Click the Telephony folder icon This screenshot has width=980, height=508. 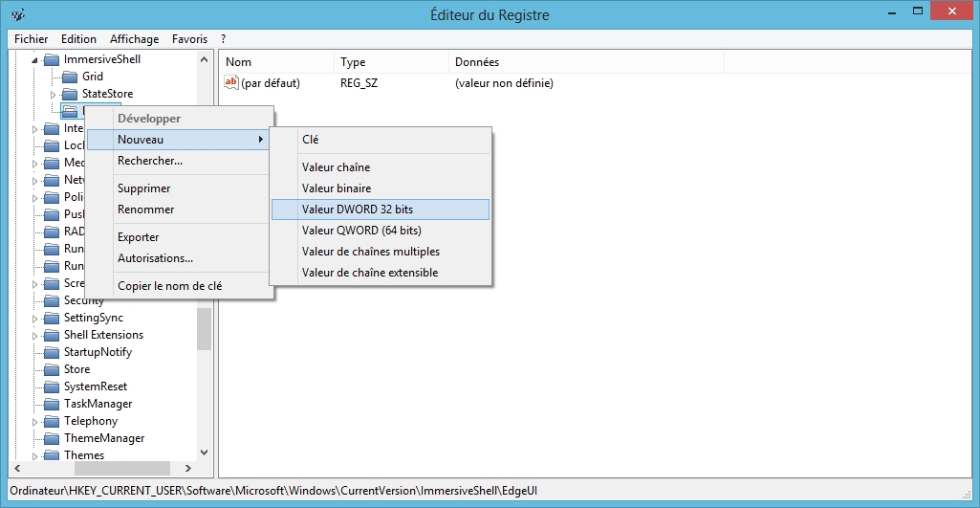tap(52, 421)
